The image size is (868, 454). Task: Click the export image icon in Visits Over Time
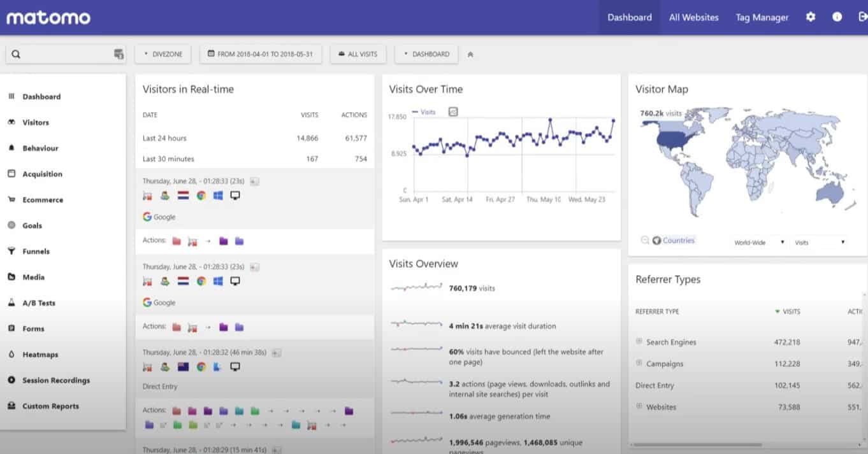click(453, 111)
